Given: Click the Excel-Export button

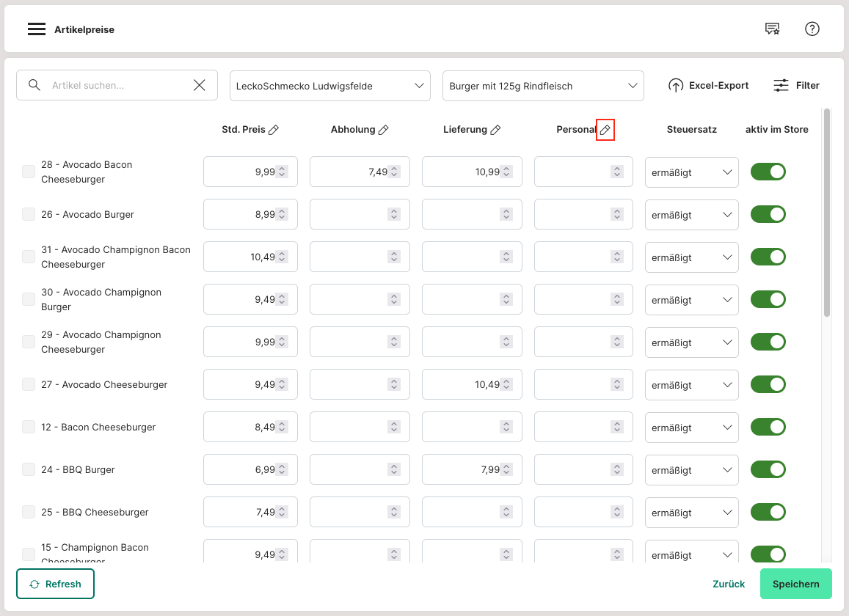Looking at the screenshot, I should (x=708, y=86).
